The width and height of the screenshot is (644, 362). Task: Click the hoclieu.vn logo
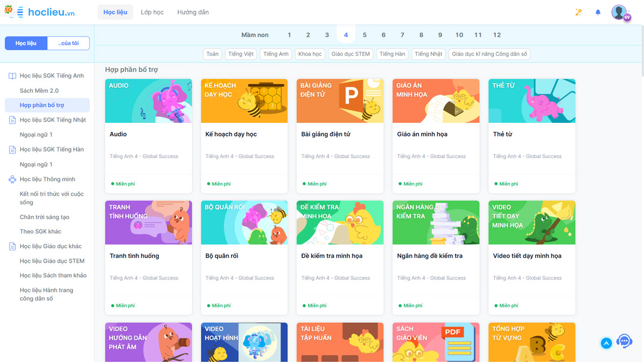[x=39, y=12]
